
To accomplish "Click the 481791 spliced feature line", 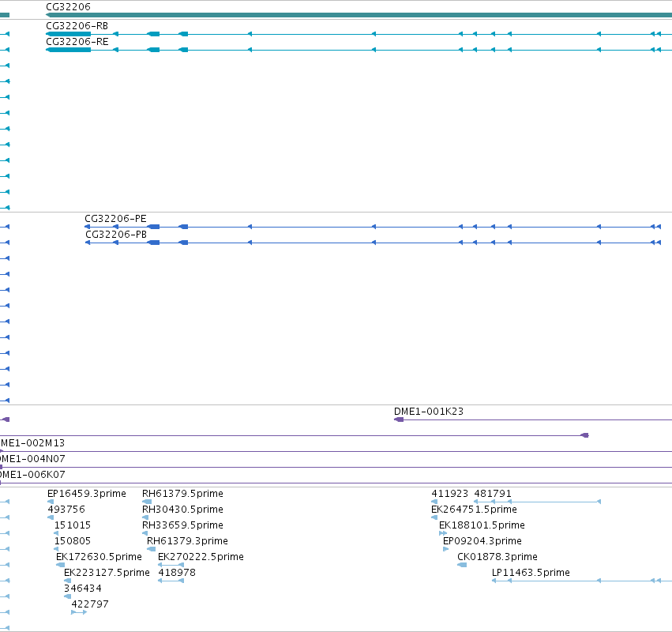I will click(537, 502).
